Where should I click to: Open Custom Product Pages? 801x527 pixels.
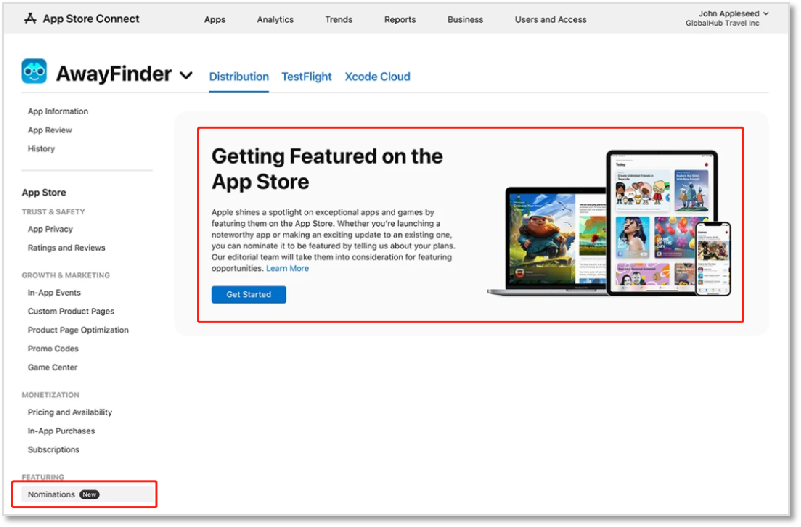click(71, 311)
